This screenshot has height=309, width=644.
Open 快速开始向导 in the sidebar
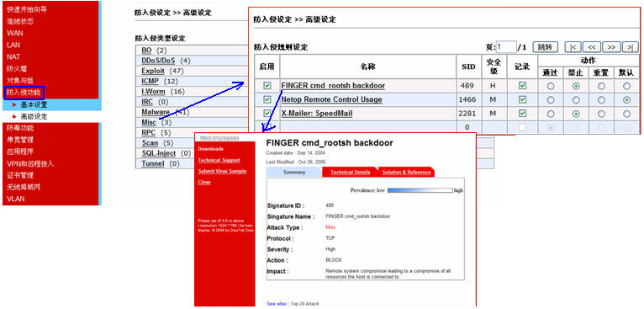click(x=27, y=9)
